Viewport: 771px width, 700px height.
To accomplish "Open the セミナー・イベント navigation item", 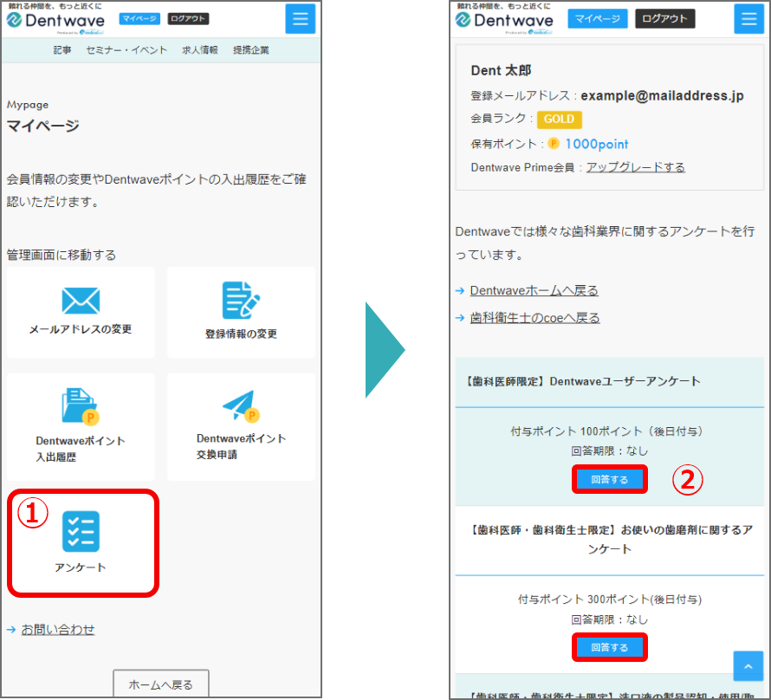I will (x=126, y=50).
